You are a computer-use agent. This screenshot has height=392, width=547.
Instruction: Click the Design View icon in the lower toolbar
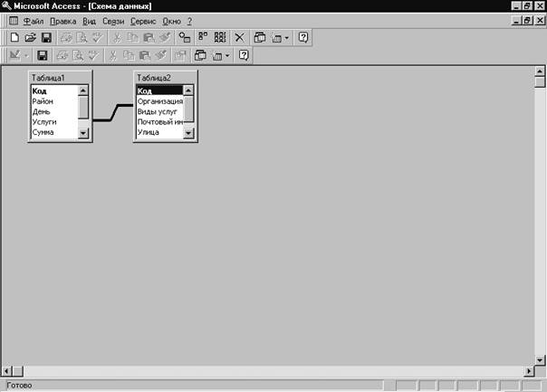click(x=14, y=55)
